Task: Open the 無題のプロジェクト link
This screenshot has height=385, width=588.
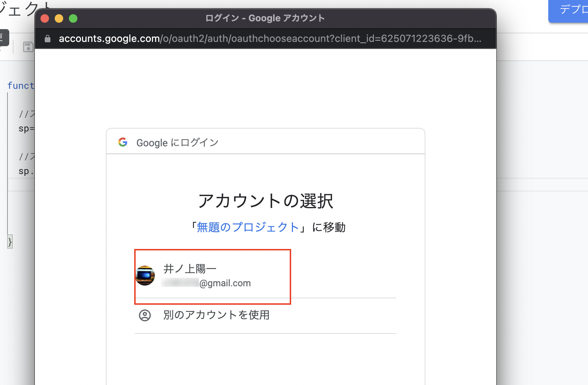Action: tap(248, 227)
